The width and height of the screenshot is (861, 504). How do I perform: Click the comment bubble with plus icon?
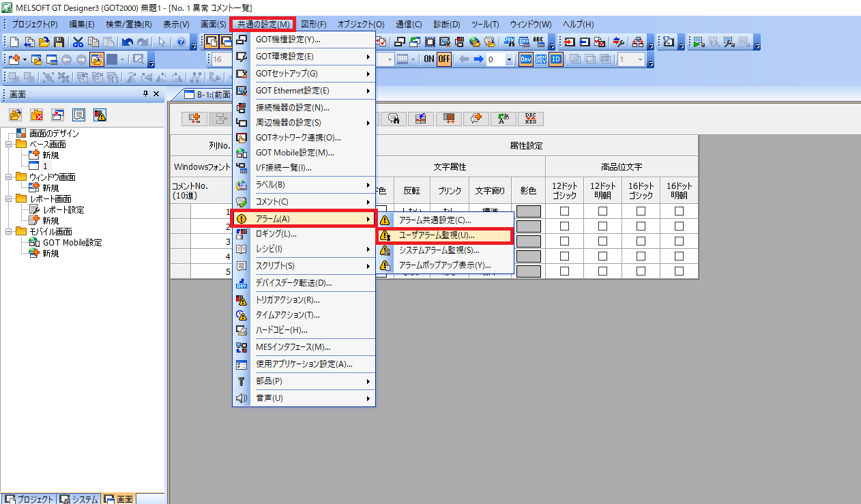tap(476, 118)
